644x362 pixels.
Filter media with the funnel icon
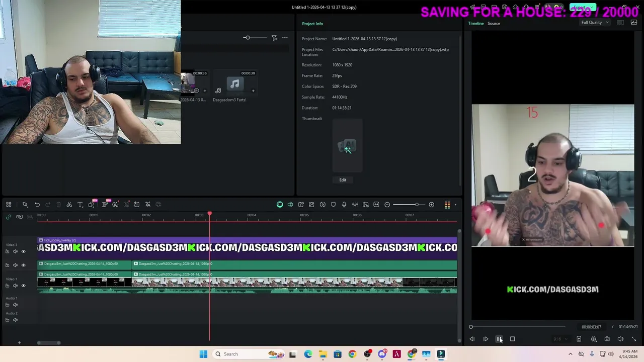pyautogui.click(x=274, y=38)
